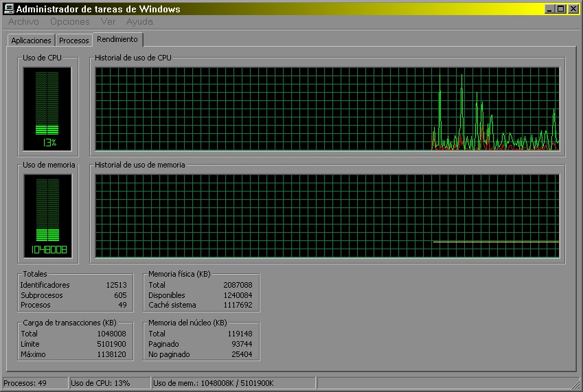This screenshot has width=583, height=392.
Task: Switch to the Procesos tab
Action: tap(73, 41)
